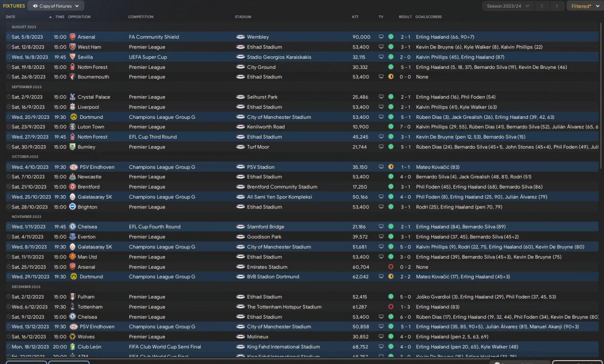The height and width of the screenshot is (364, 604).
Task: Toggle the row marker before Mon, 18/12/2023
Action: [x=8, y=347]
